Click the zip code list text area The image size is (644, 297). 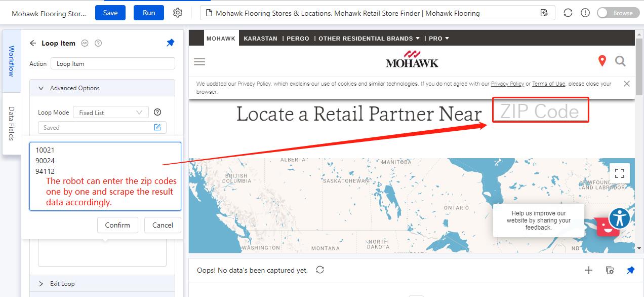coord(105,176)
